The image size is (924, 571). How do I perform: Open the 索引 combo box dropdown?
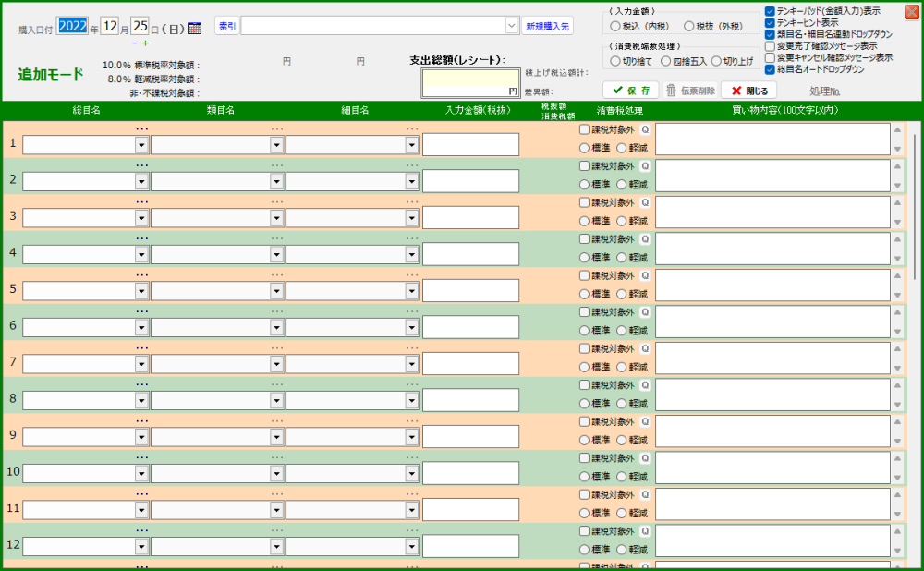click(512, 26)
